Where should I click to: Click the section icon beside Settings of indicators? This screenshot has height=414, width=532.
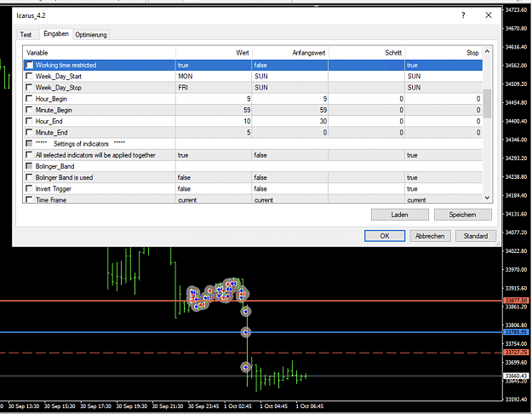coord(29,144)
